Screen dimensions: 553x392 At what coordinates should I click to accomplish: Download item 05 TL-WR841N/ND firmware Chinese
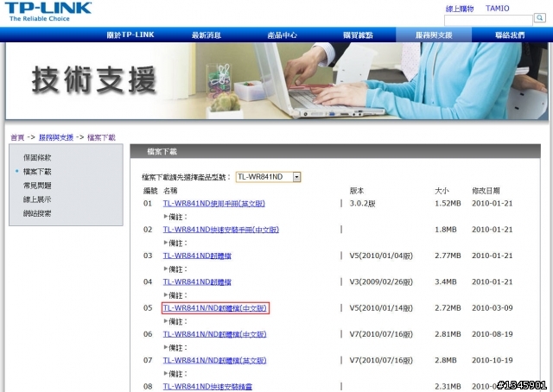coord(215,307)
